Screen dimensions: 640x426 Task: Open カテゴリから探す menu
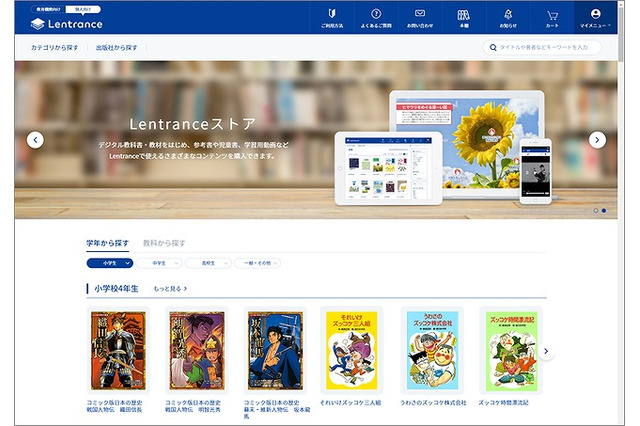[54, 48]
